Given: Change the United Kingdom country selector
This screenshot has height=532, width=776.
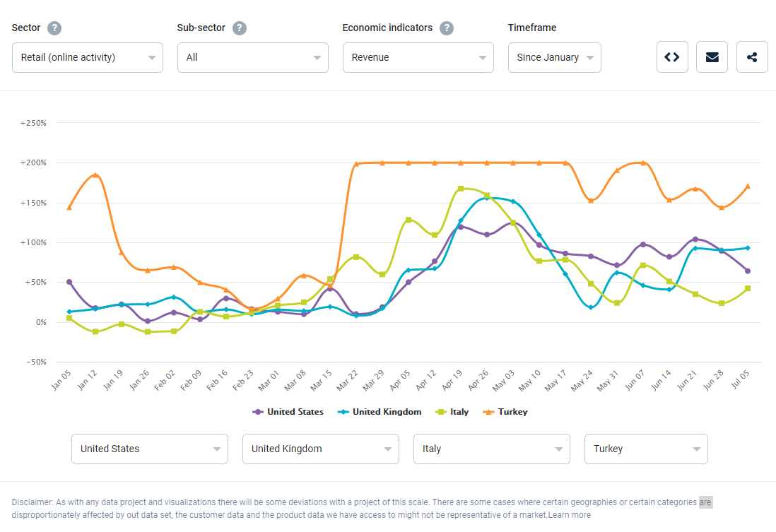Looking at the screenshot, I should tap(321, 449).
